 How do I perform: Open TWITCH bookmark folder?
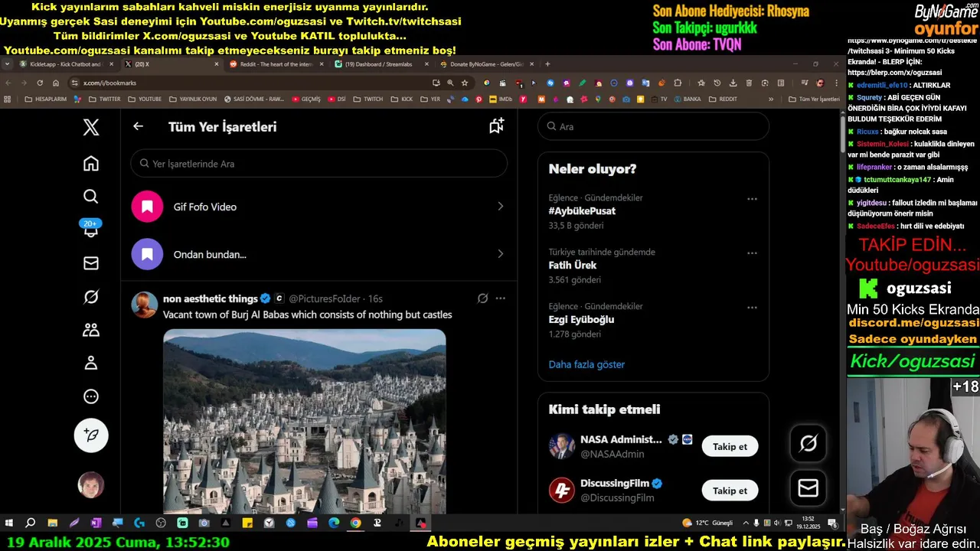367,99
